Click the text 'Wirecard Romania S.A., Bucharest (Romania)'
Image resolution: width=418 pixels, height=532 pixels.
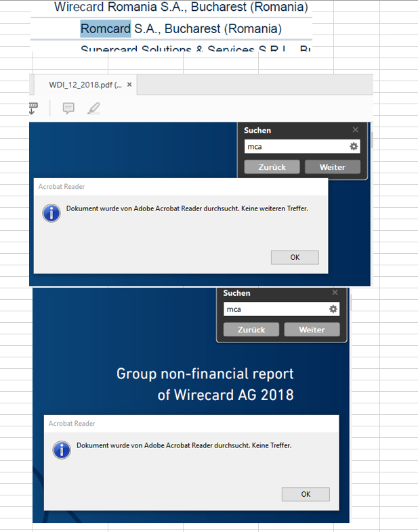pyautogui.click(x=181, y=7)
